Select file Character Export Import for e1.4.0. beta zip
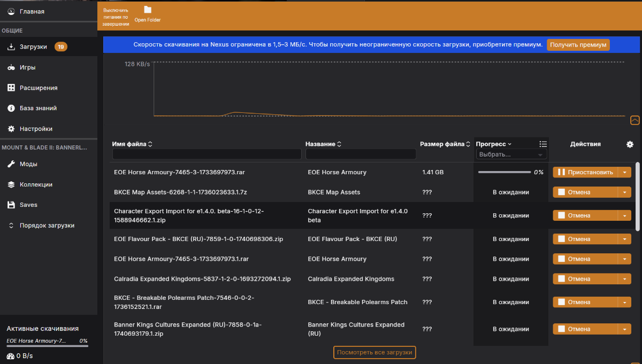Image resolution: width=642 pixels, height=364 pixels. (x=189, y=215)
